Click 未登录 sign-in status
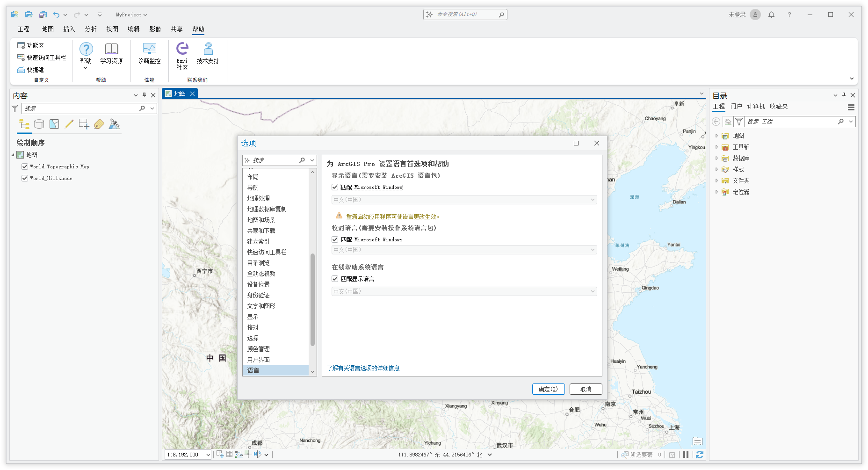This screenshot has height=470, width=868. click(x=737, y=14)
